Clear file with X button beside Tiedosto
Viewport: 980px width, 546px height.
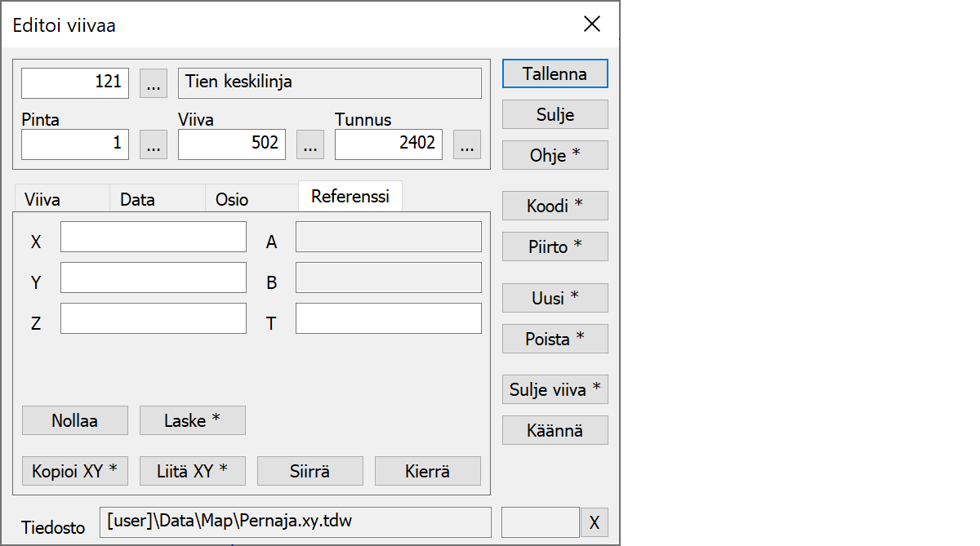point(595,522)
